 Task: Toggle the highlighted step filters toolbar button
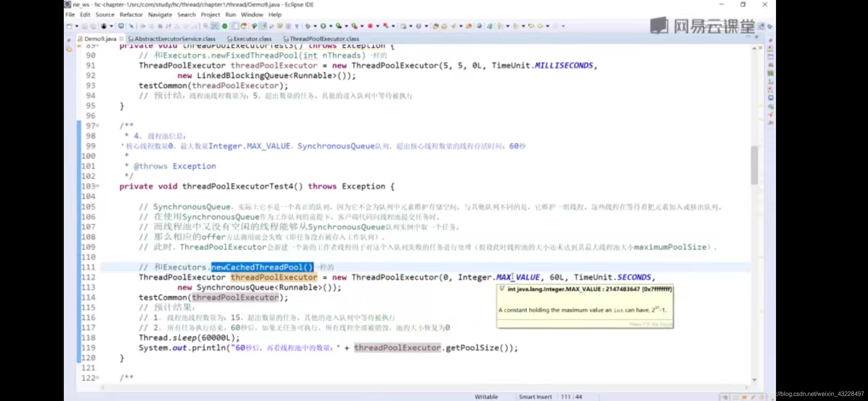(x=215, y=26)
